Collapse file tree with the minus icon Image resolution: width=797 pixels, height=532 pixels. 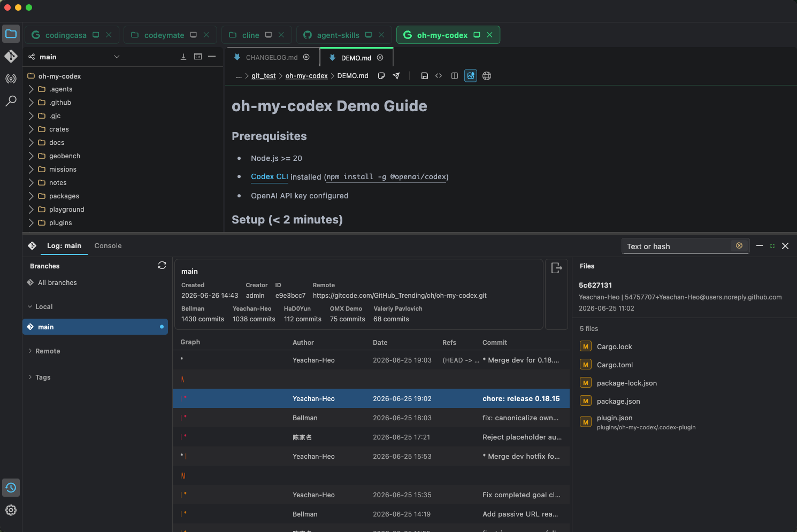(x=212, y=57)
